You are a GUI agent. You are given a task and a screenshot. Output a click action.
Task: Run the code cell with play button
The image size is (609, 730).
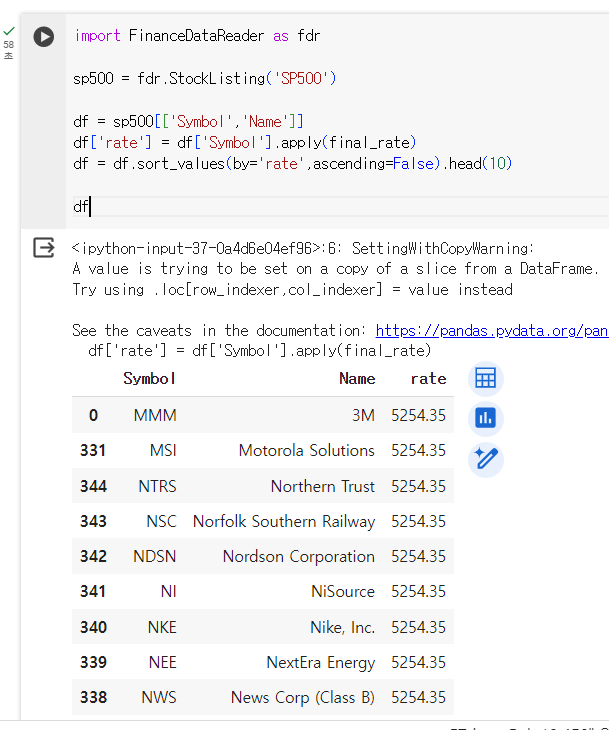pyautogui.click(x=44, y=37)
